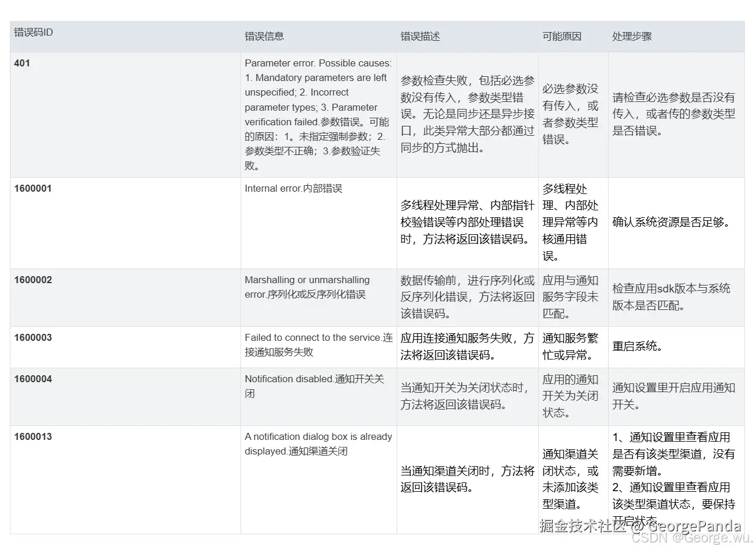This screenshot has width=756, height=550.
Task: Click the cause 应用的通知开关为关闭状态
Action: point(573,397)
